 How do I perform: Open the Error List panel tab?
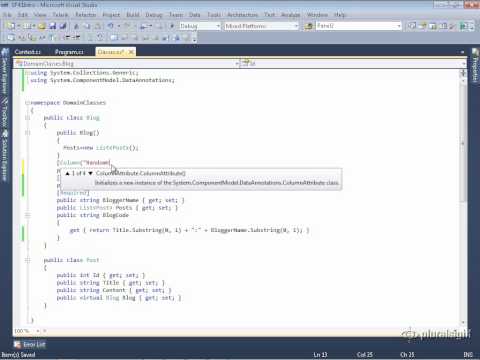click(30, 344)
